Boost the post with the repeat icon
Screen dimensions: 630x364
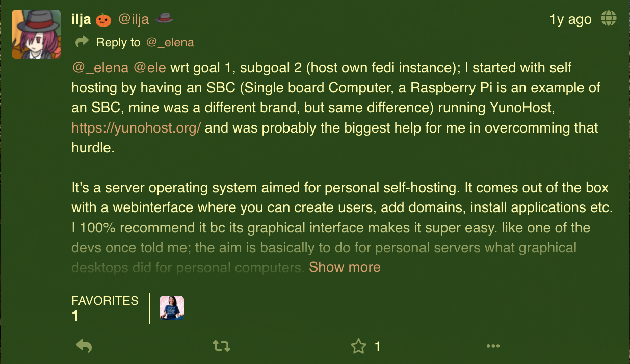tap(221, 347)
